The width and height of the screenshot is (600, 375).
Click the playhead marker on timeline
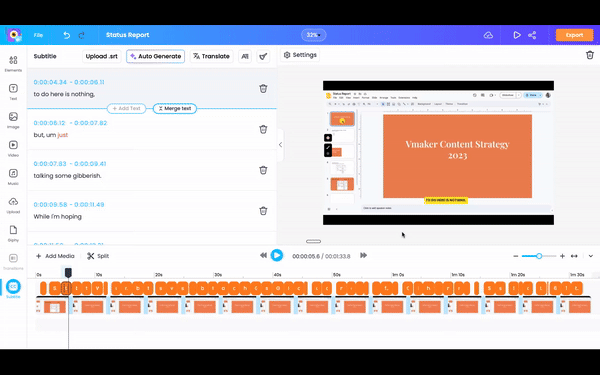[x=68, y=272]
